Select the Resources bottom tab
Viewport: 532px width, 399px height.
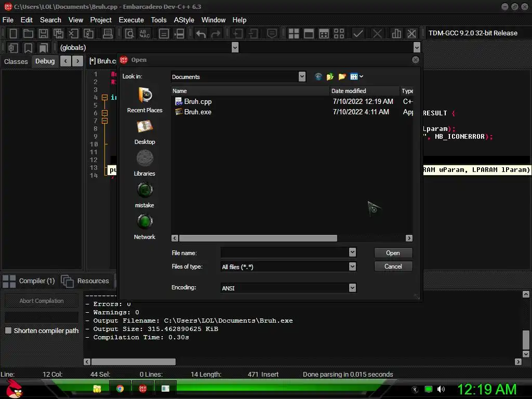tap(85, 281)
